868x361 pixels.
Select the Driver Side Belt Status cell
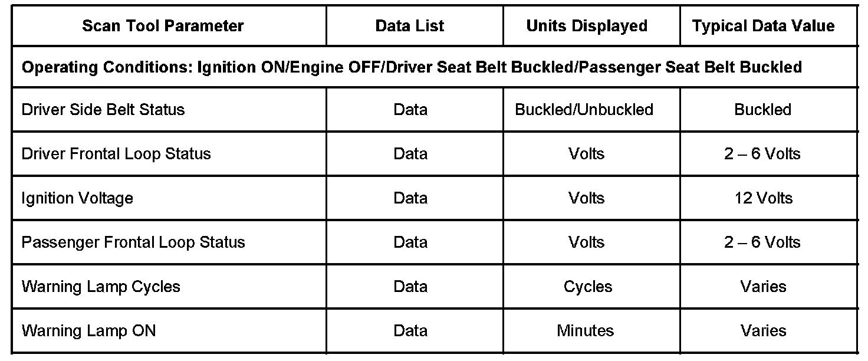click(x=103, y=110)
